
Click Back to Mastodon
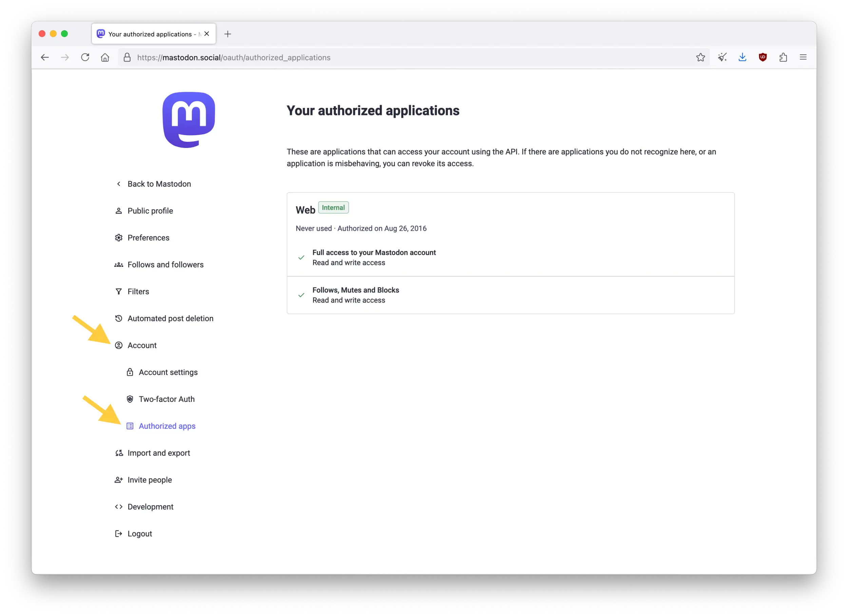point(158,184)
